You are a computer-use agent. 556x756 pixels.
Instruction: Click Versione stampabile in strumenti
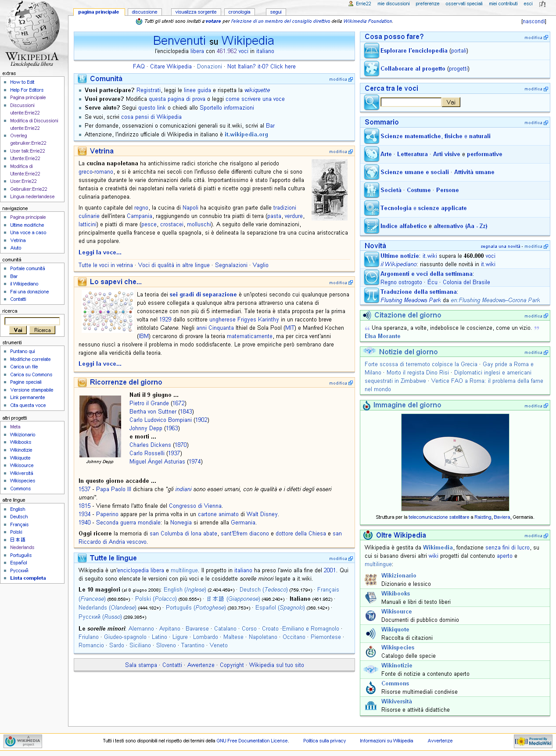[32, 390]
